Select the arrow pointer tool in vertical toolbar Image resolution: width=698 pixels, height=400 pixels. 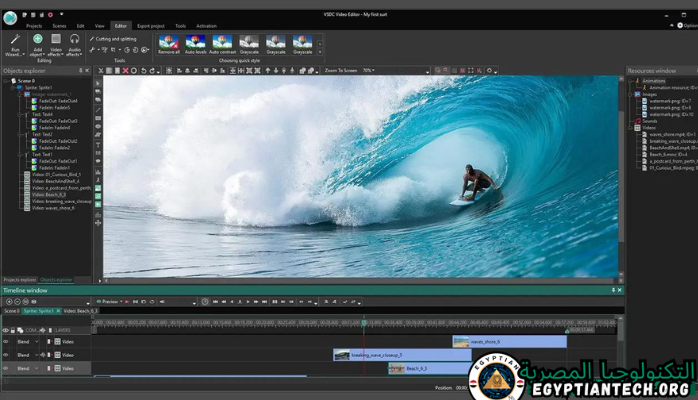pyautogui.click(x=98, y=83)
